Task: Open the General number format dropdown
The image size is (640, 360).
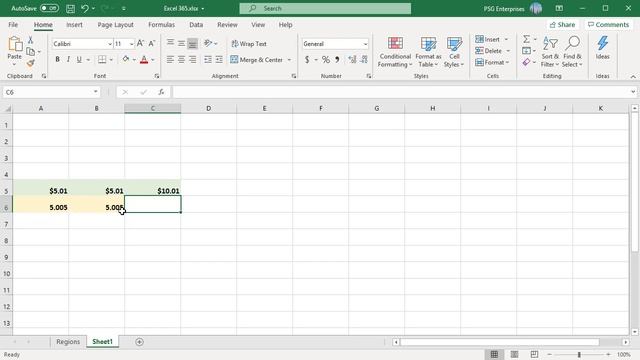Action: (365, 44)
